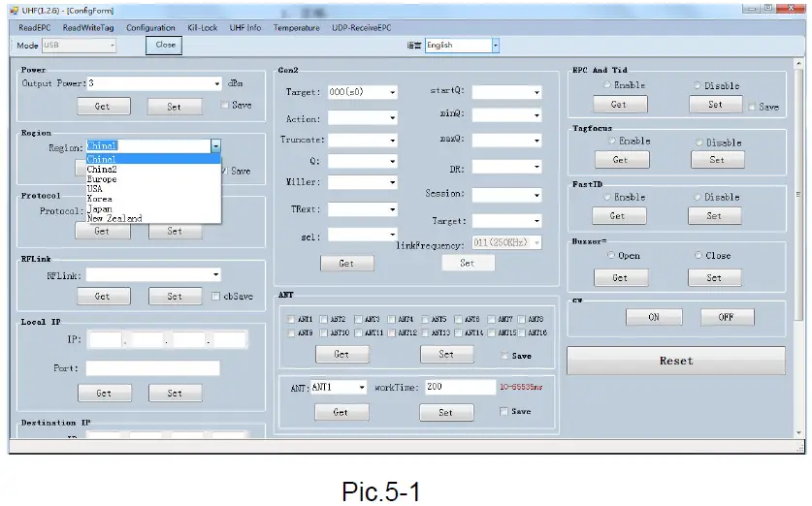
Task: Select the Buzzer Close radio button
Action: (x=698, y=255)
